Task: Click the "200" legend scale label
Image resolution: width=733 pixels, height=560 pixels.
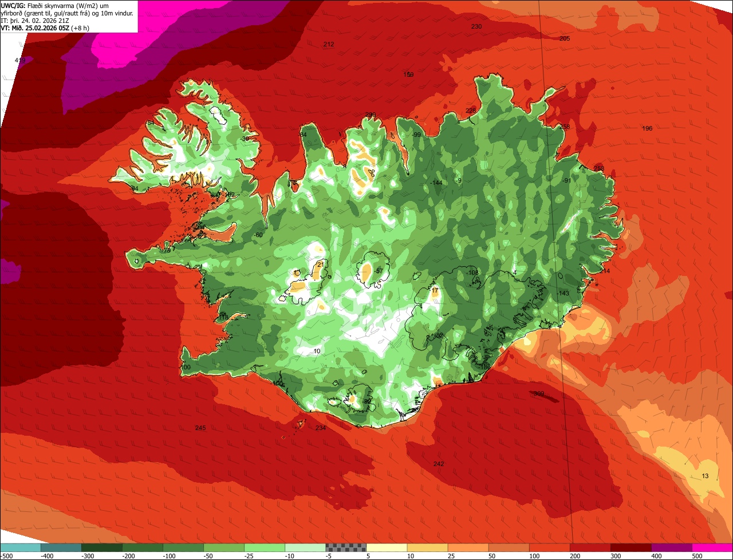Action: point(576,555)
